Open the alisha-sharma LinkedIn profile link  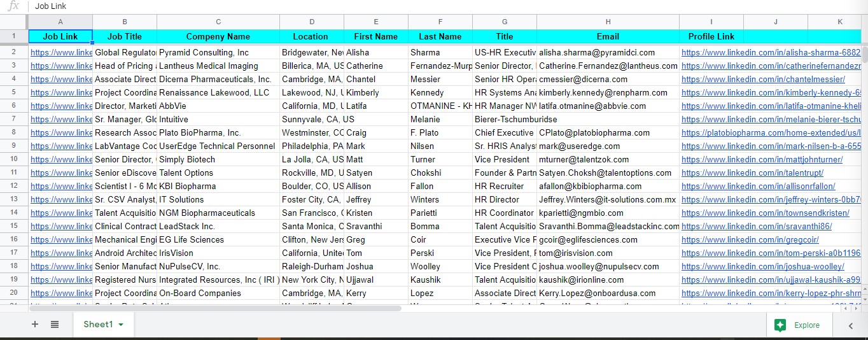[x=771, y=52]
